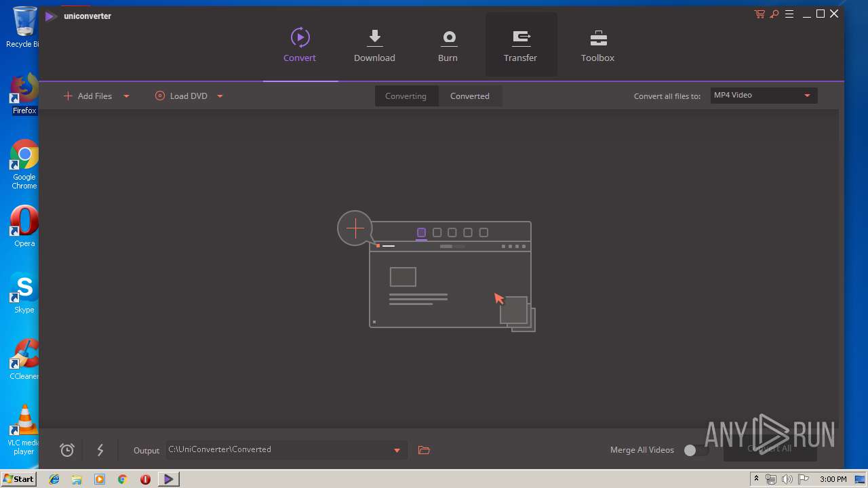Show the Converted tab
This screenshot has width=868, height=488.
click(470, 96)
